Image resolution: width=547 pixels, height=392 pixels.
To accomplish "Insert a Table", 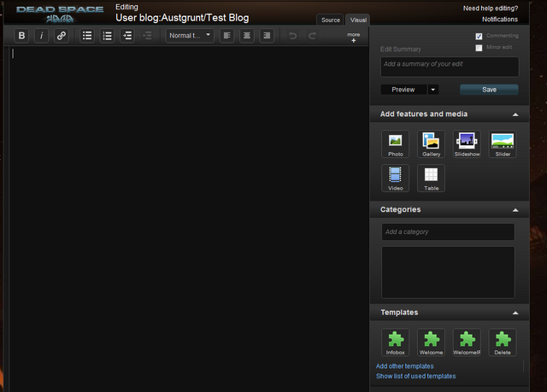I will pos(431,178).
